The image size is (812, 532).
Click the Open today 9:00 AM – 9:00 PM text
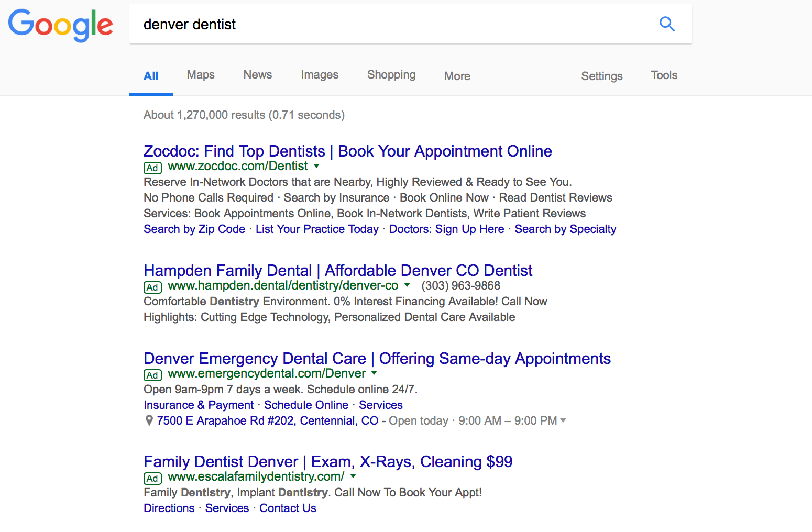(x=473, y=421)
